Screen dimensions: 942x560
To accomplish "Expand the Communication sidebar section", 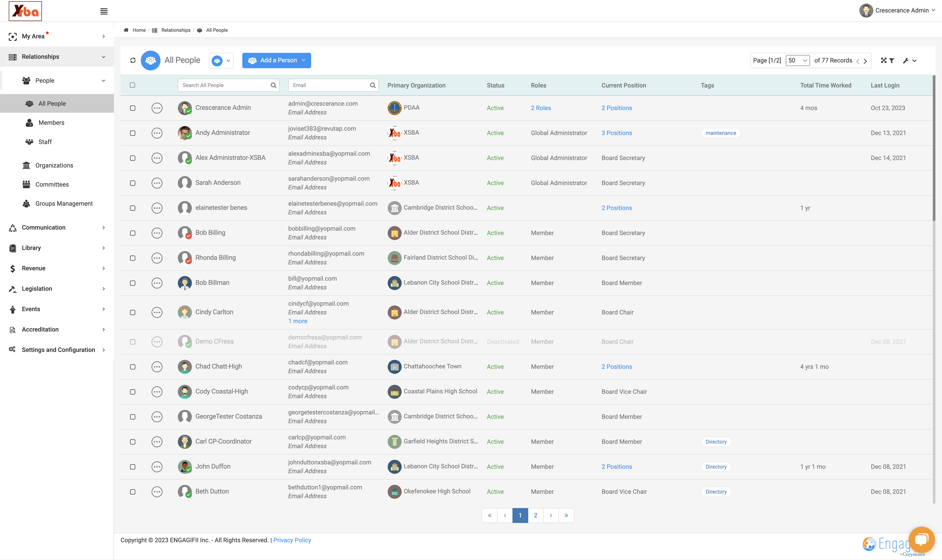I will (57, 228).
